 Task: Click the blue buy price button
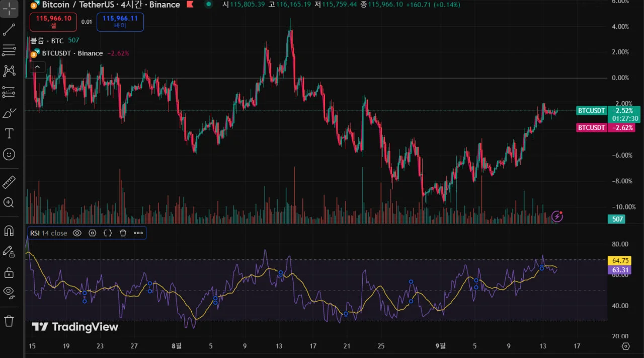tap(120, 22)
